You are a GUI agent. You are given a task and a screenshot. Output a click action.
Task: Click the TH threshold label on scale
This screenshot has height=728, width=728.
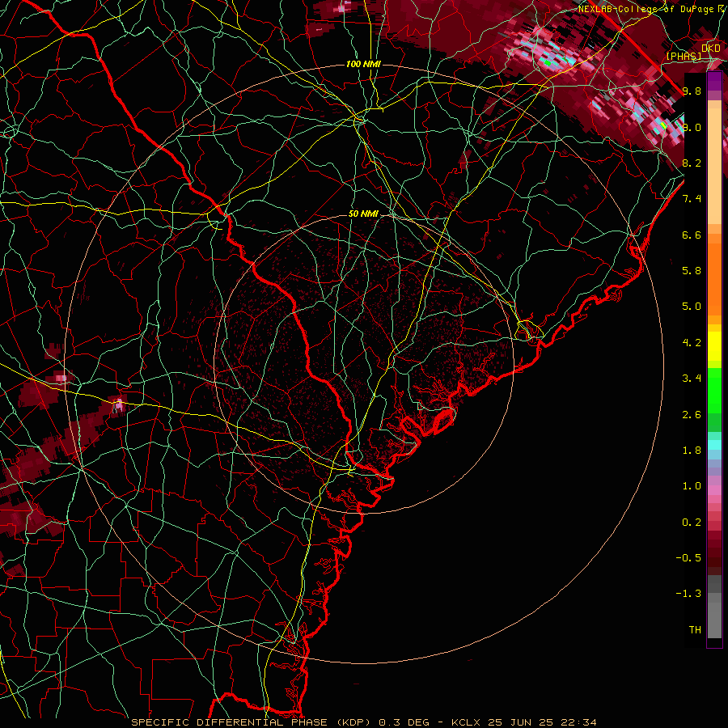point(695,630)
